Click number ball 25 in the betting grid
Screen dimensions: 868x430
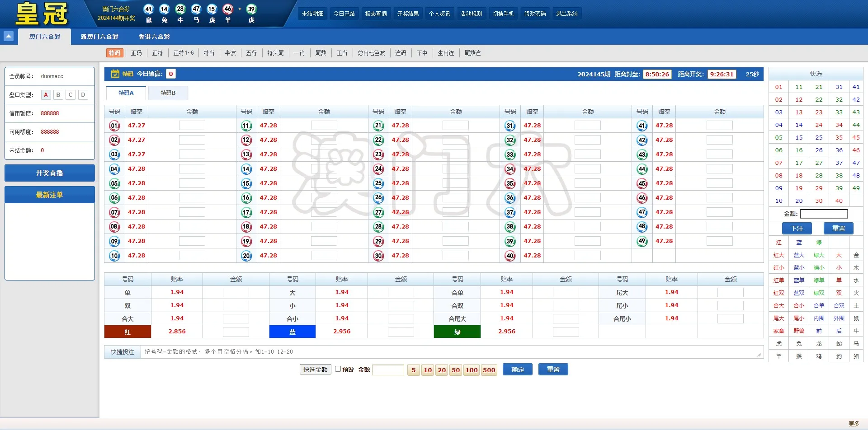[x=378, y=183]
